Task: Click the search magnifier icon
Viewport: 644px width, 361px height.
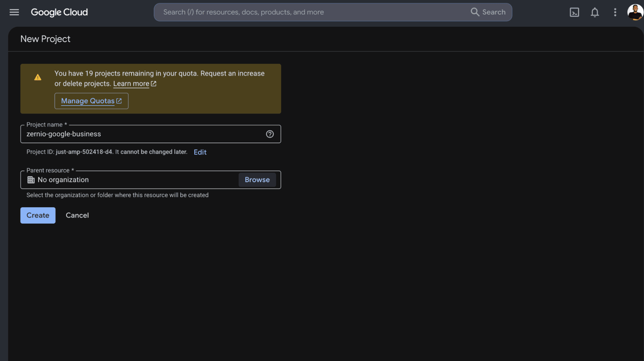Action: [x=475, y=12]
